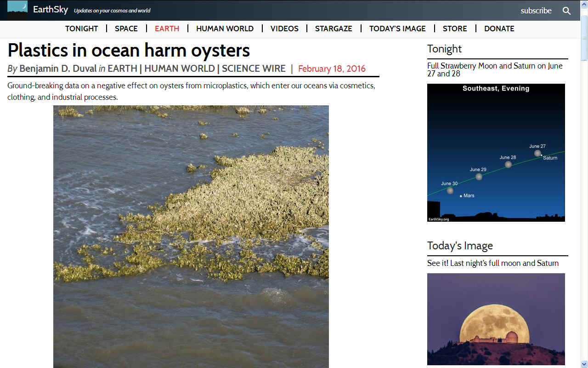Click the HUMAN WORLD category link in byline
The image size is (588, 368).
pos(180,69)
